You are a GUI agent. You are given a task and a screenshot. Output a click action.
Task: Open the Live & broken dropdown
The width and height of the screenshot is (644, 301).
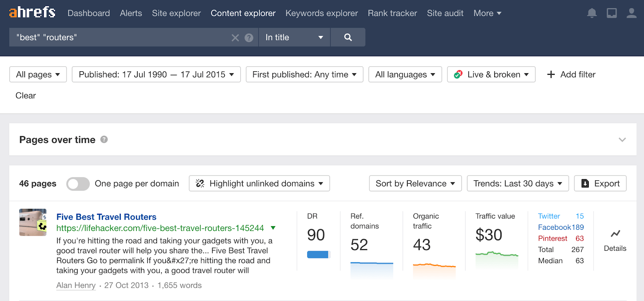point(491,74)
